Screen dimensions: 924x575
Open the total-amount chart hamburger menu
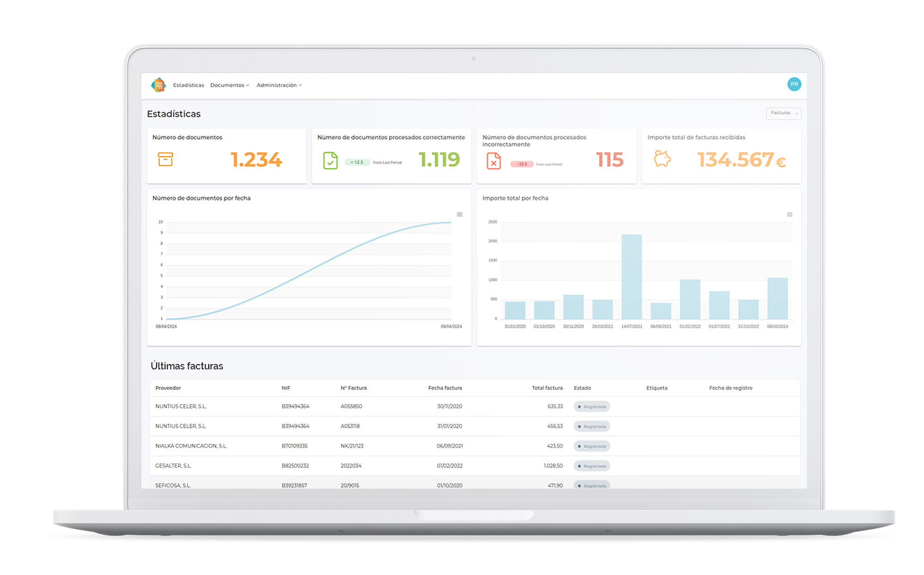pos(790,214)
